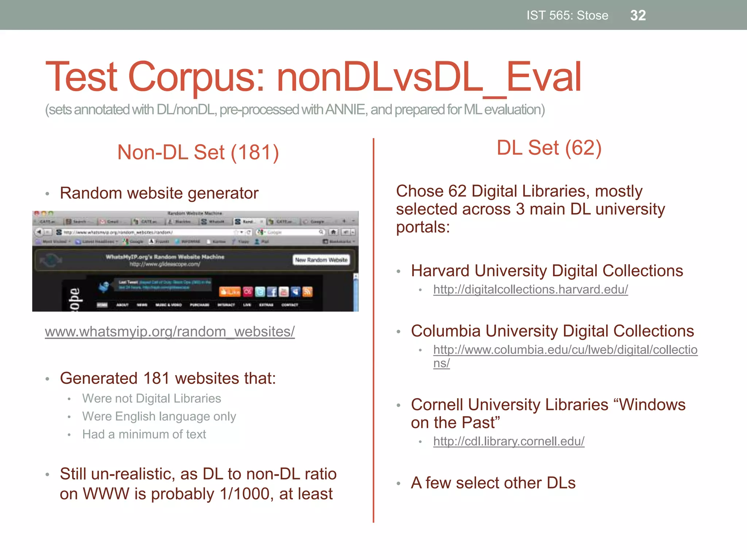Click the embedded Random Website Machine screenshot title

click(x=195, y=213)
